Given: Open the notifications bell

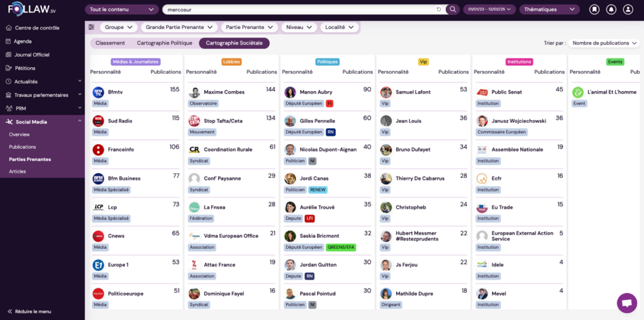Looking at the screenshot, I should click(x=611, y=9).
